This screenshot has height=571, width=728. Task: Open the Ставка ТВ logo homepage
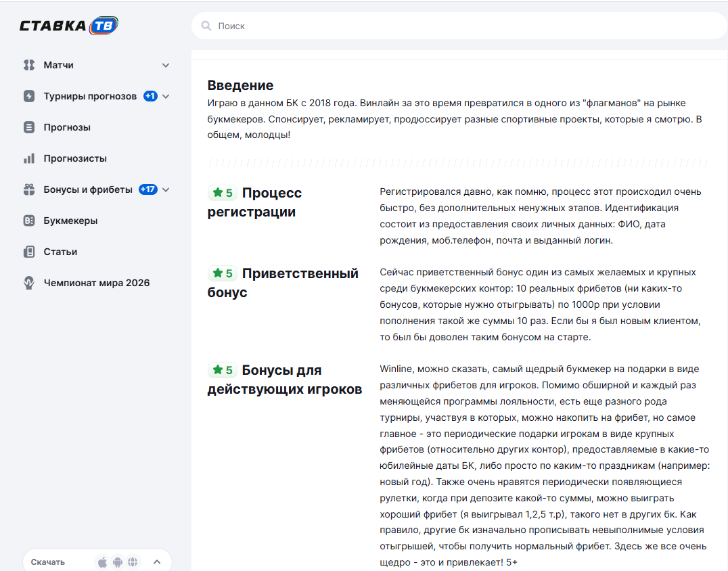[69, 26]
